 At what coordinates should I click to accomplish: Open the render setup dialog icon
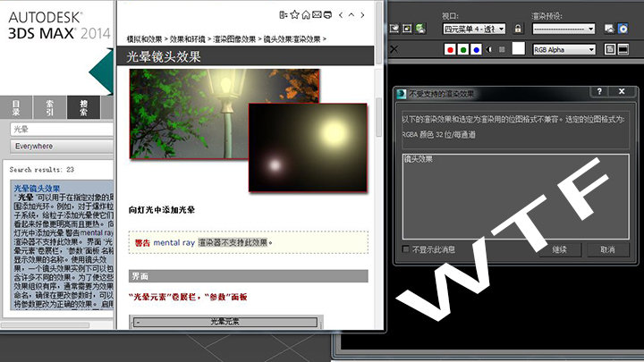(609, 29)
